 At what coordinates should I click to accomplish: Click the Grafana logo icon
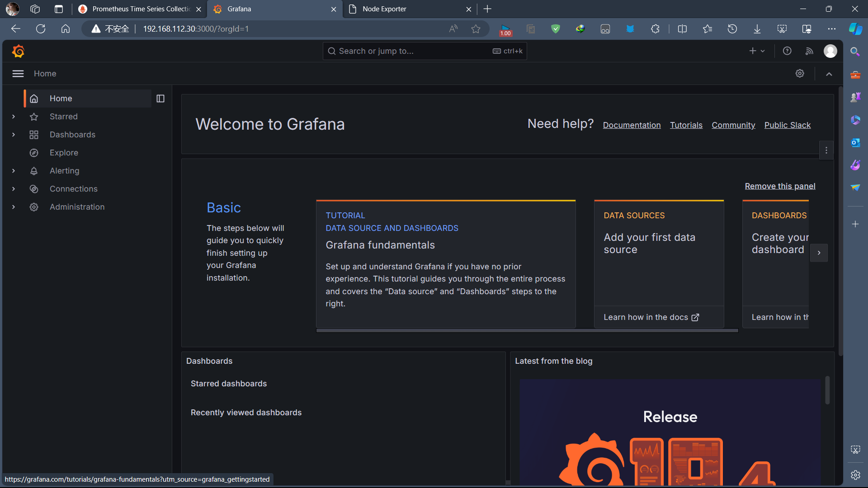pos(18,51)
